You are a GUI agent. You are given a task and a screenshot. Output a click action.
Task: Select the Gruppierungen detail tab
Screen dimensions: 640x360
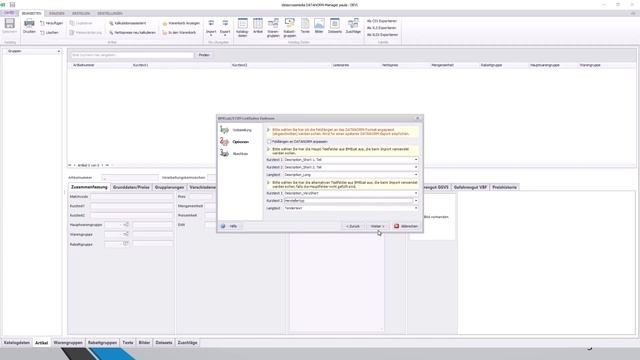[x=169, y=187]
